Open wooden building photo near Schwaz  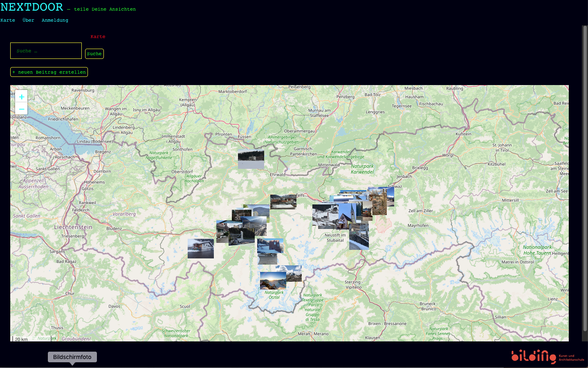pos(379,202)
